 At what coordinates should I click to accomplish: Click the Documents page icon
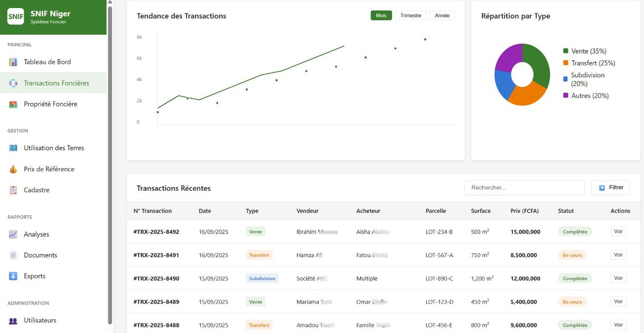coord(13,255)
